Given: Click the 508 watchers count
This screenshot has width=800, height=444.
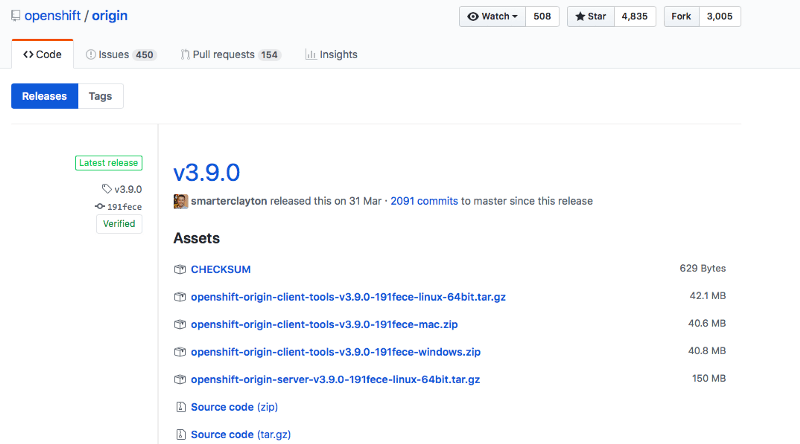Looking at the screenshot, I should (542, 16).
